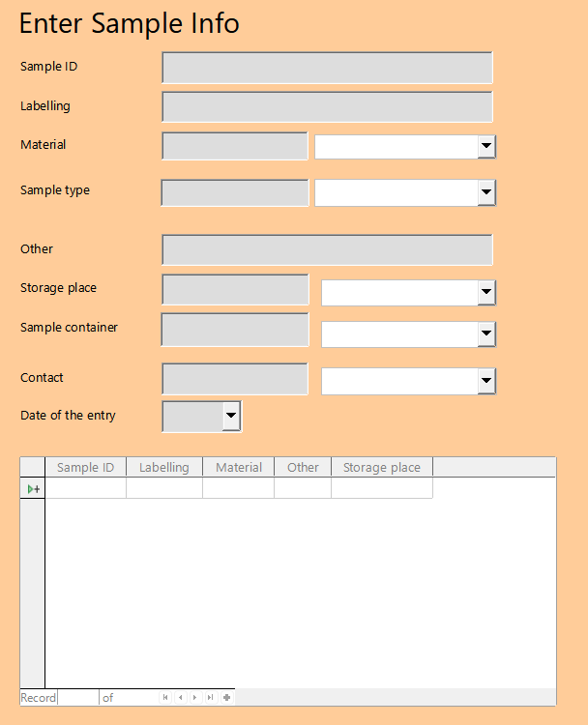Select the Storage place column header
588x725 pixels.
point(382,467)
